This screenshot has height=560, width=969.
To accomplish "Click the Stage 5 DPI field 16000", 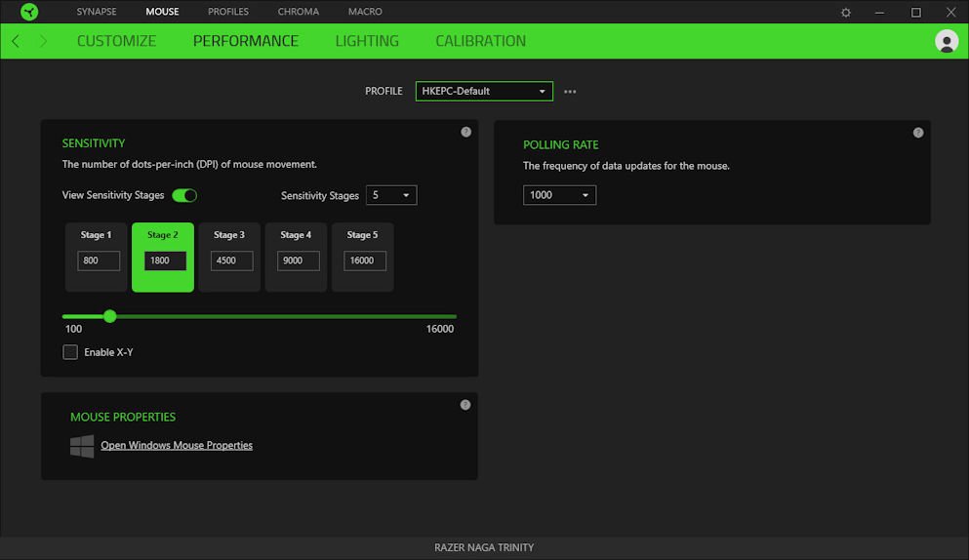I will pos(365,260).
